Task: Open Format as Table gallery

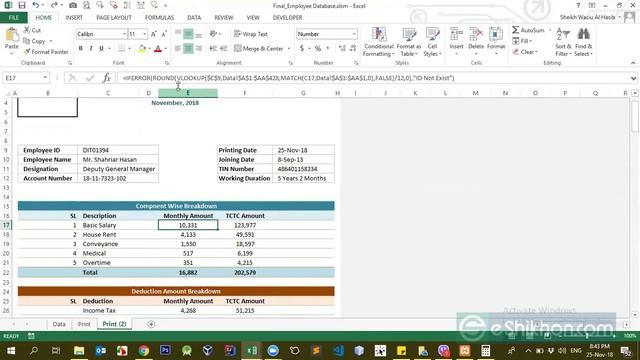Action: [409, 42]
